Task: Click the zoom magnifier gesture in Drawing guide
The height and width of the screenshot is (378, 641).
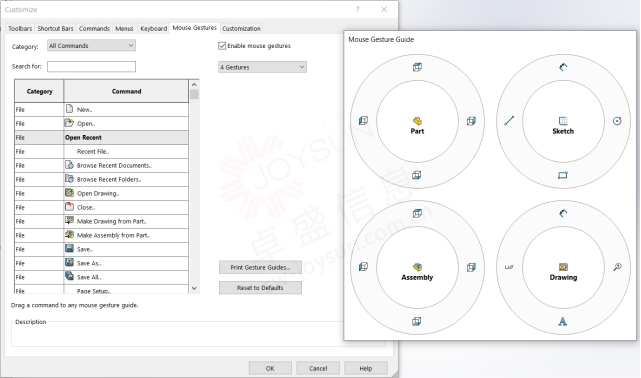Action: (617, 267)
